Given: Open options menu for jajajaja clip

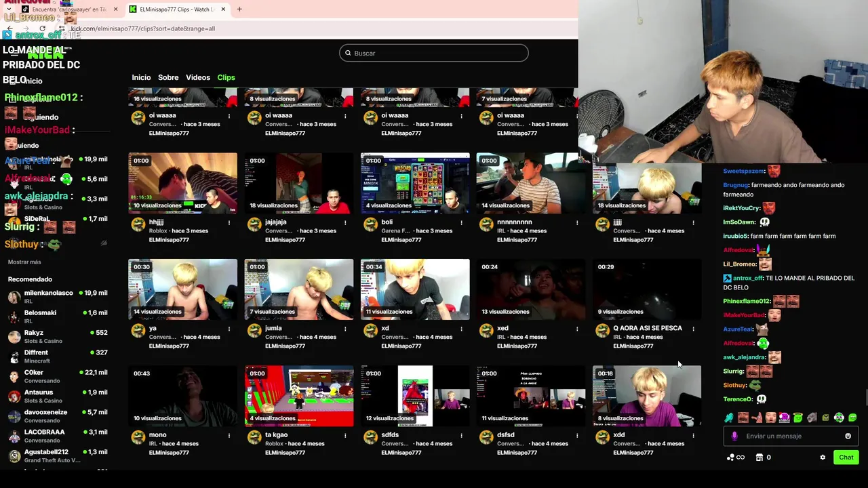Looking at the screenshot, I should coord(345,222).
